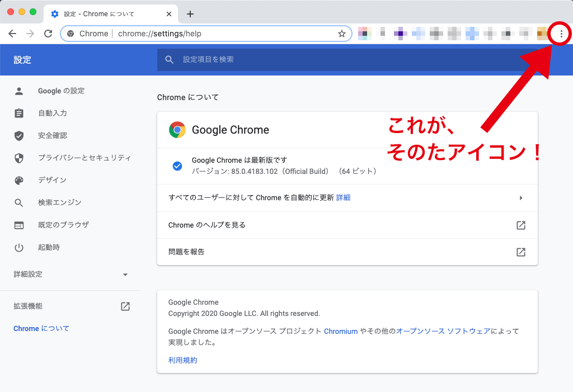Click the shield check icon beside 安全確認

[x=19, y=136]
